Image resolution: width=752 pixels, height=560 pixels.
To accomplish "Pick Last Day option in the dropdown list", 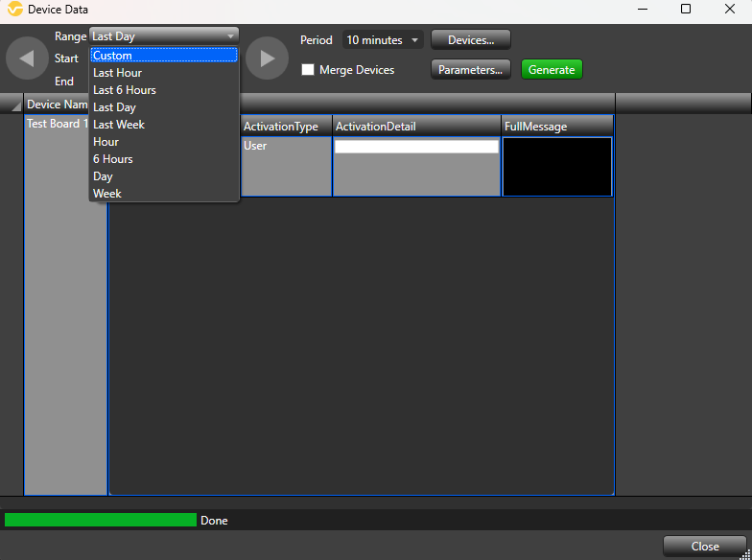I will (x=164, y=107).
